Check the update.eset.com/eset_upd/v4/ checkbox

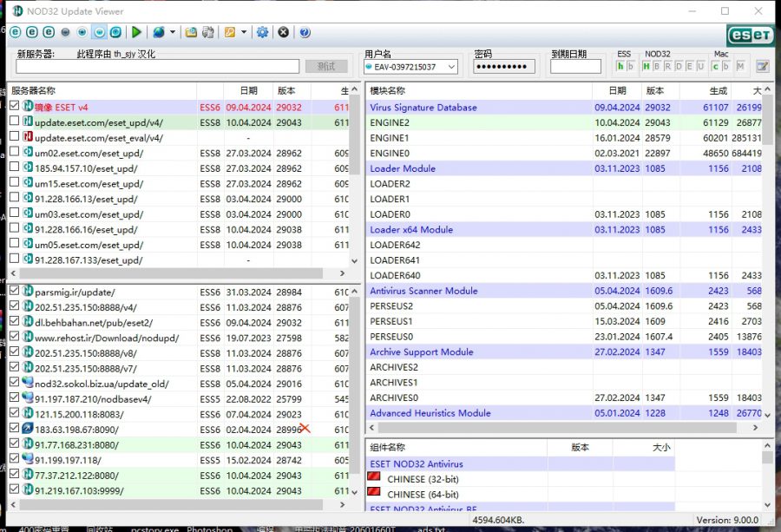(14, 121)
